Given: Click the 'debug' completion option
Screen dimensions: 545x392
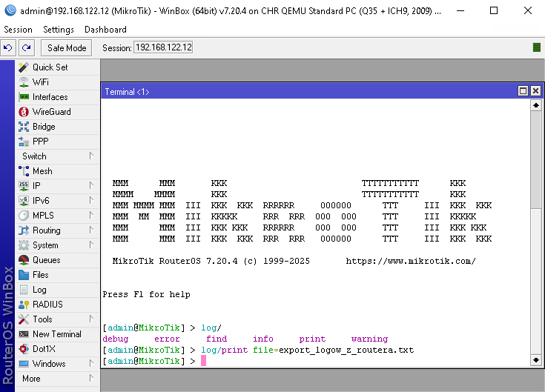Looking at the screenshot, I should pos(116,339).
